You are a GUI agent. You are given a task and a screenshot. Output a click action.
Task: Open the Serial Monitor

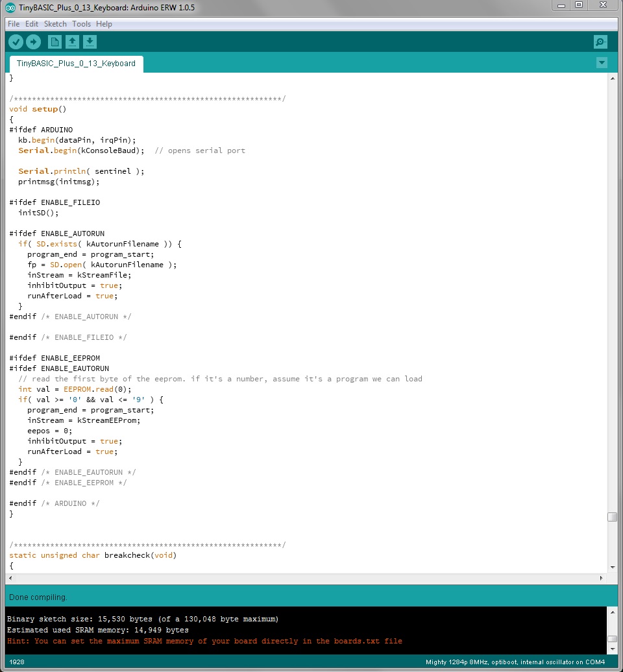pos(600,42)
